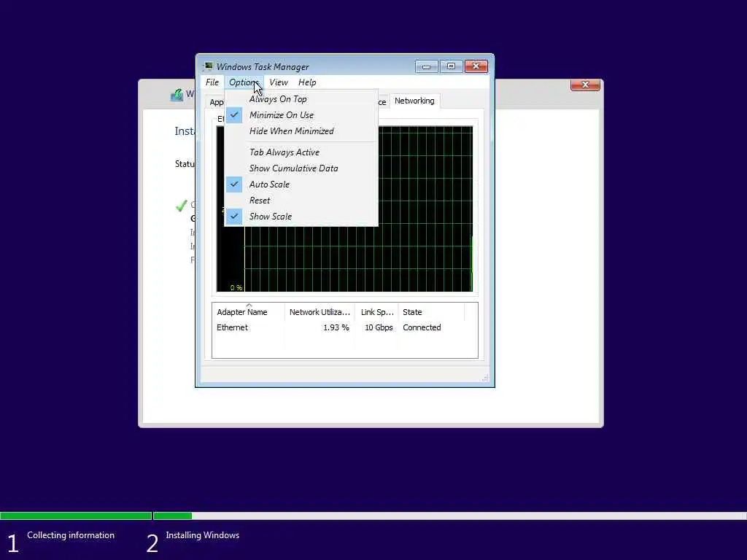The image size is (747, 560).
Task: Click the 10 Gbps link speed value
Action: [x=379, y=327]
